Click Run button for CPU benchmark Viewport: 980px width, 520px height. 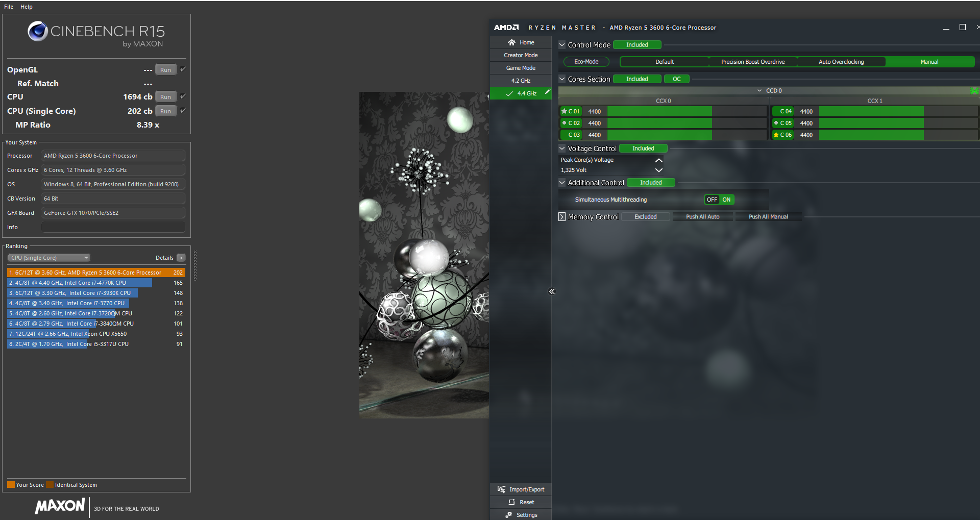click(165, 97)
